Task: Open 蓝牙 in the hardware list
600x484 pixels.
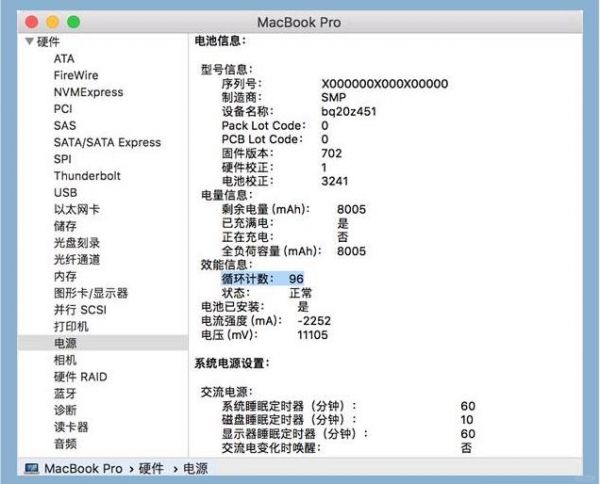Action: tap(65, 393)
